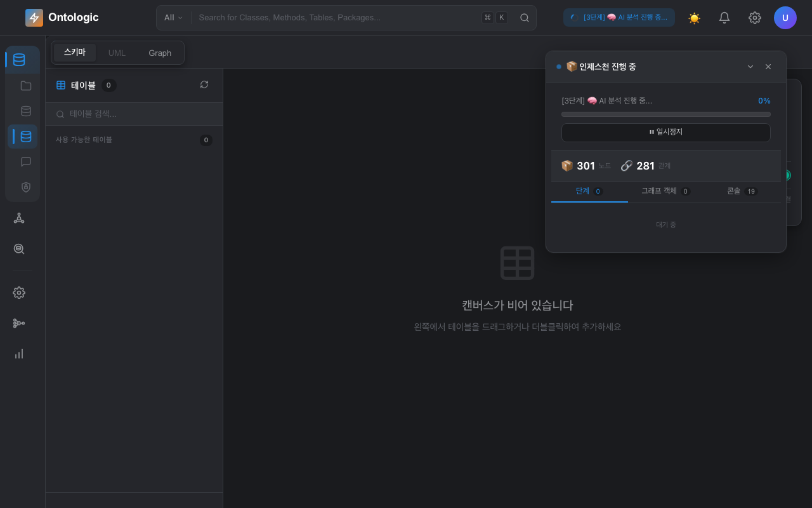The height and width of the screenshot is (508, 812).
Task: Click the Ontologic logo icon
Action: pos(34,18)
